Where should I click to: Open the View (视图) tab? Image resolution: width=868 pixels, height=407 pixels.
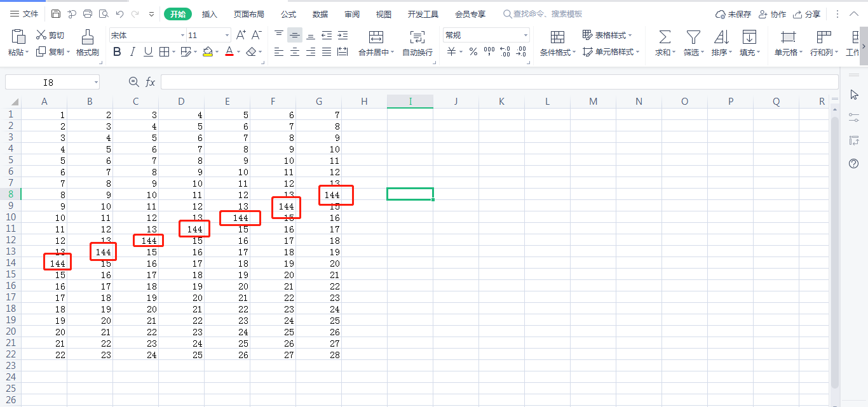coord(384,14)
